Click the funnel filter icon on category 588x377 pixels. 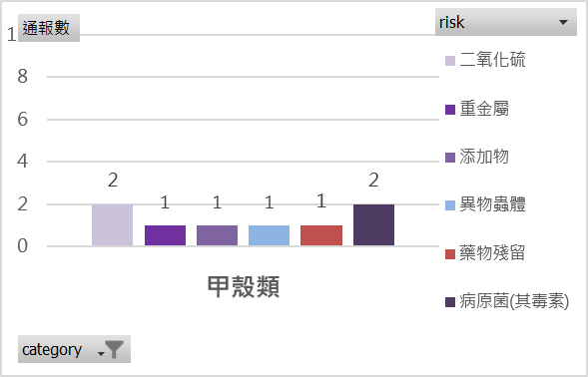pyautogui.click(x=114, y=350)
